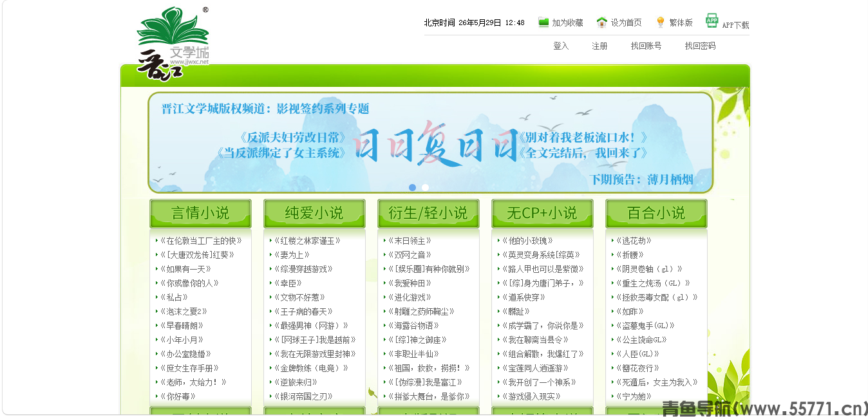Click the green 加为收藏 bookmark icon
The width and height of the screenshot is (868, 417).
pyautogui.click(x=543, y=23)
